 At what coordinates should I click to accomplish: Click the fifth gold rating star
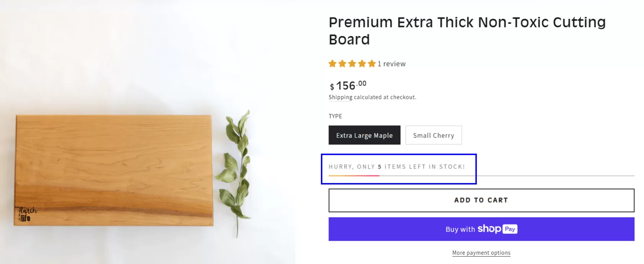coord(372,64)
